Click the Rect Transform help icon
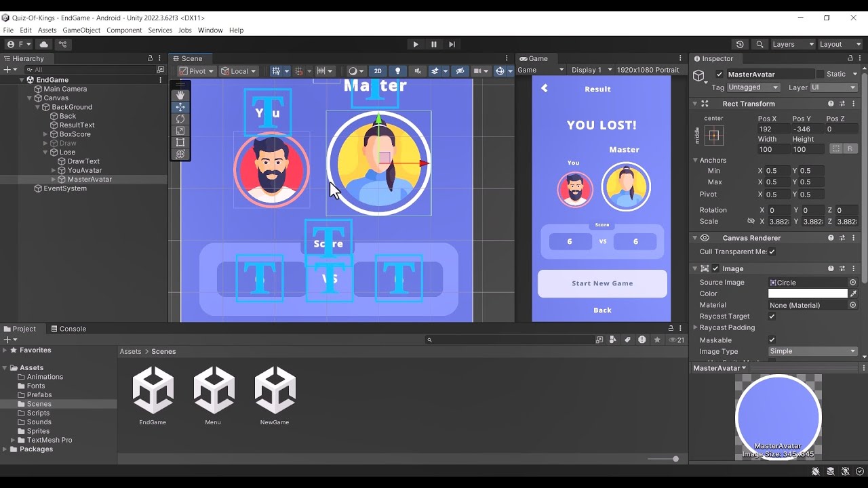The width and height of the screenshot is (868, 488). click(831, 104)
